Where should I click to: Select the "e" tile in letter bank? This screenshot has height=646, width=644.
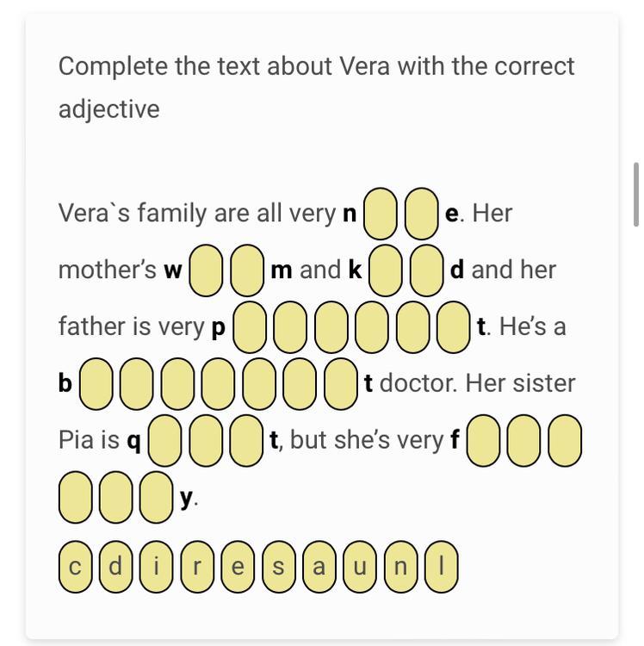click(238, 568)
